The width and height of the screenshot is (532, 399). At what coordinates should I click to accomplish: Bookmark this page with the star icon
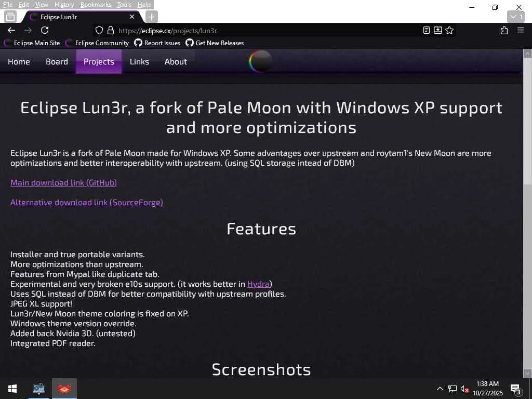449,30
